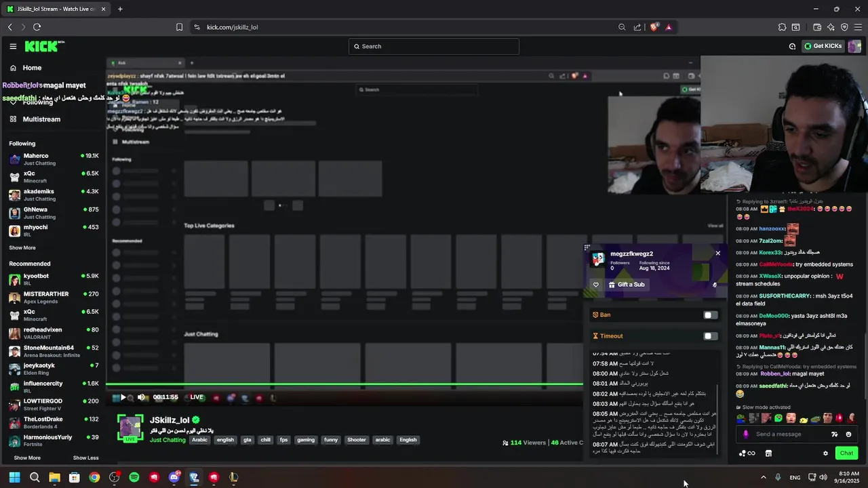Screen dimensions: 868x488
Task: Open redheadvixen in the Recommended list
Action: point(53,333)
